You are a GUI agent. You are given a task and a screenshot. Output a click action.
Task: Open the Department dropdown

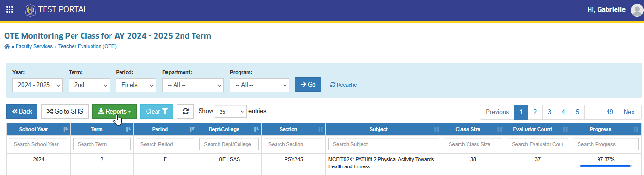[x=193, y=85]
